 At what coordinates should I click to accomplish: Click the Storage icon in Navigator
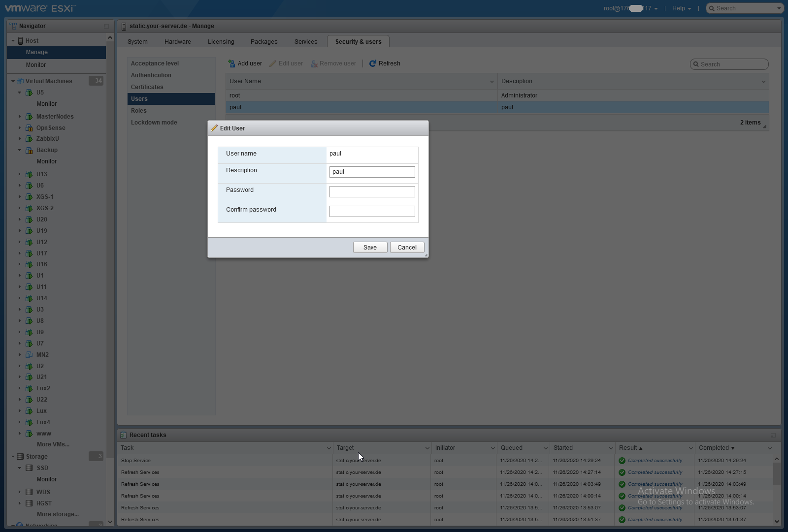pyautogui.click(x=20, y=457)
